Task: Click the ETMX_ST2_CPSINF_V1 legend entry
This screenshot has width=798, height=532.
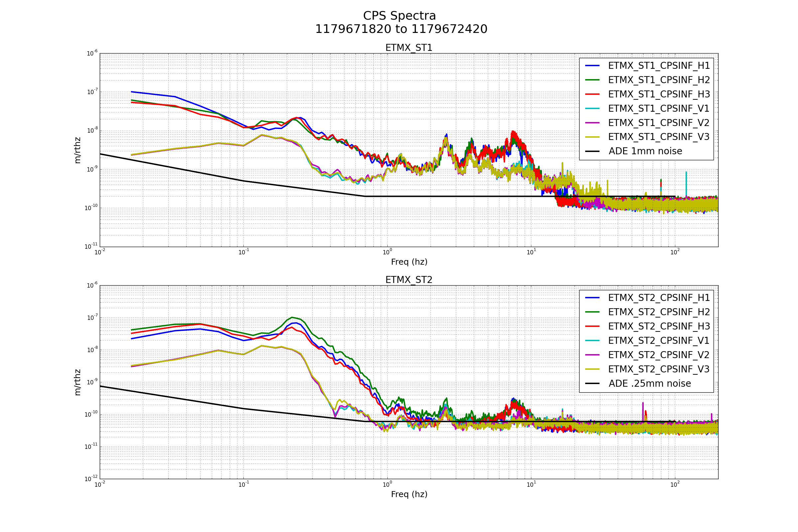Action: tap(659, 340)
